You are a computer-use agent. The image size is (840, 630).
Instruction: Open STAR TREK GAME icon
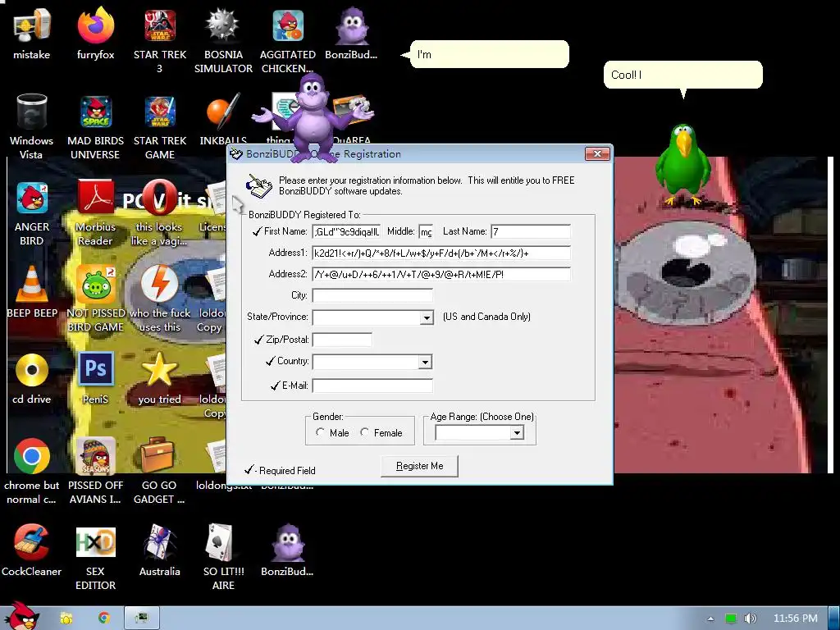[160, 112]
